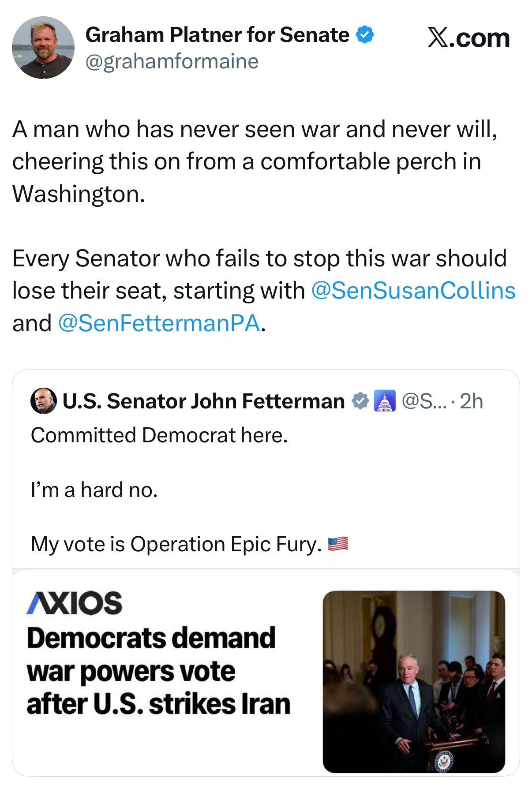The image size is (532, 785).
Task: Click Graham Platner's profile avatar
Action: pos(43,48)
